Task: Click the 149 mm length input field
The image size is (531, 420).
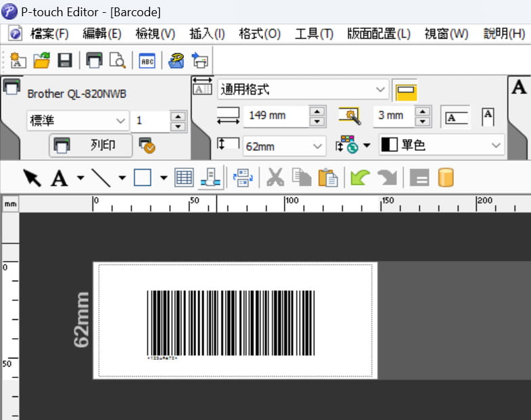Action: [x=276, y=116]
